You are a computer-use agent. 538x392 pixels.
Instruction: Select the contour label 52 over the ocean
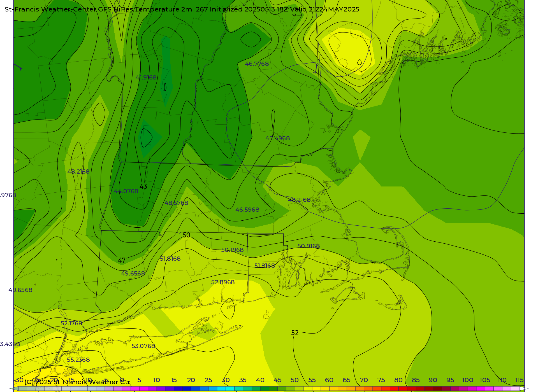295,333
